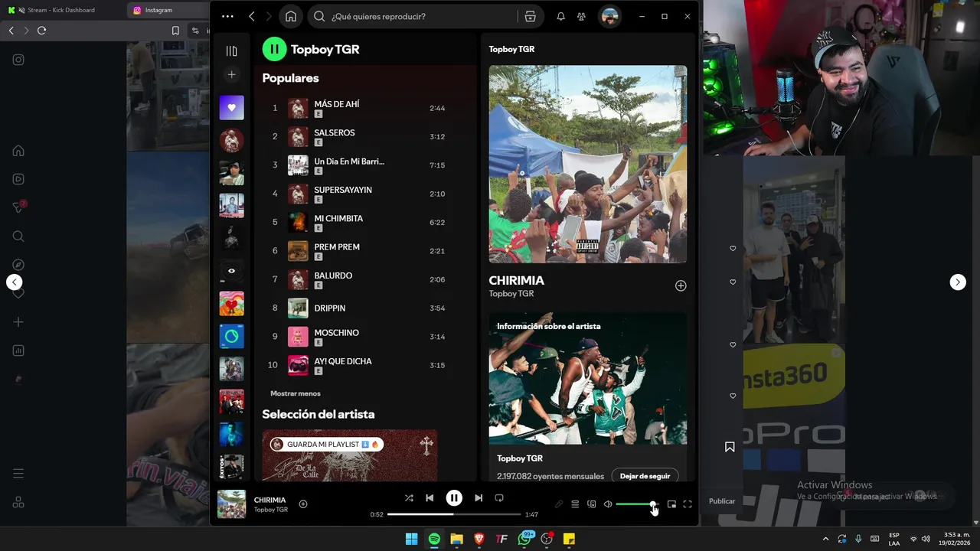
Task: Open the Spotify profile avatar menu
Action: pos(610,16)
